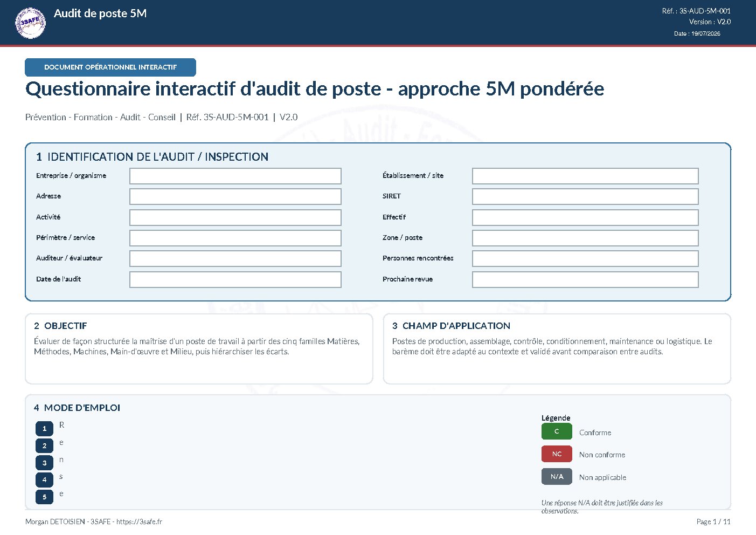Click the 'Légende' label

click(556, 418)
